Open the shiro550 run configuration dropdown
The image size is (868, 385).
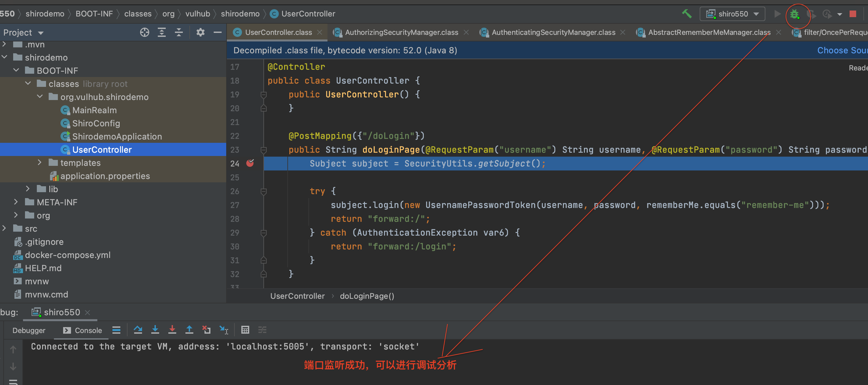(x=732, y=14)
